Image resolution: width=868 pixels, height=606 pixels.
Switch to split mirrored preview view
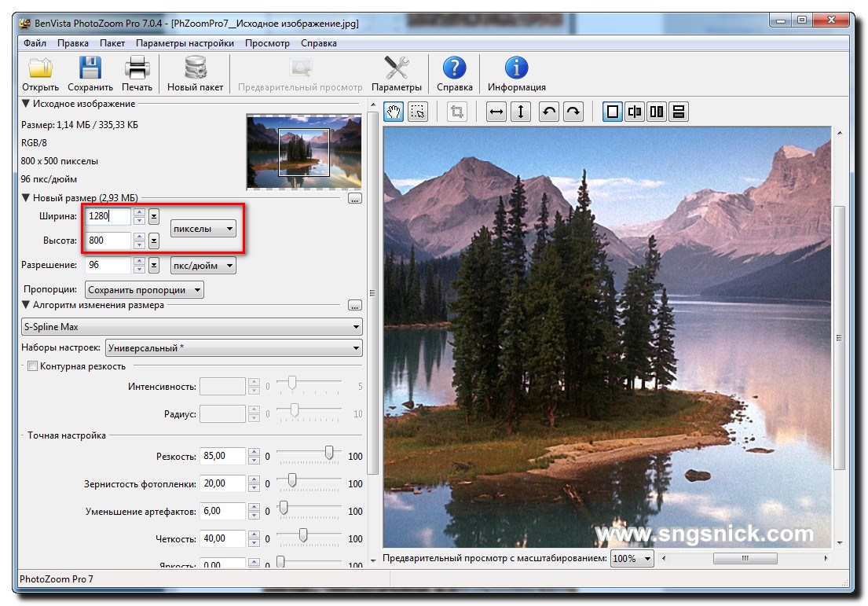[x=635, y=112]
